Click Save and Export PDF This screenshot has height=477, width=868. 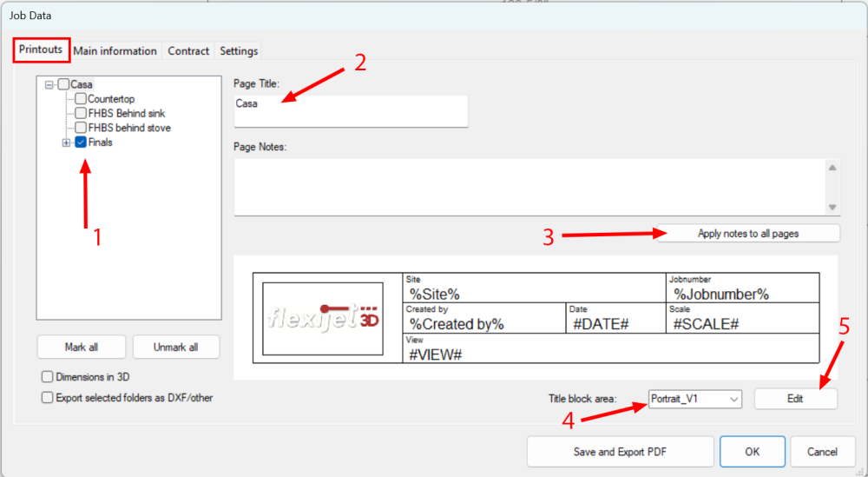[620, 452]
